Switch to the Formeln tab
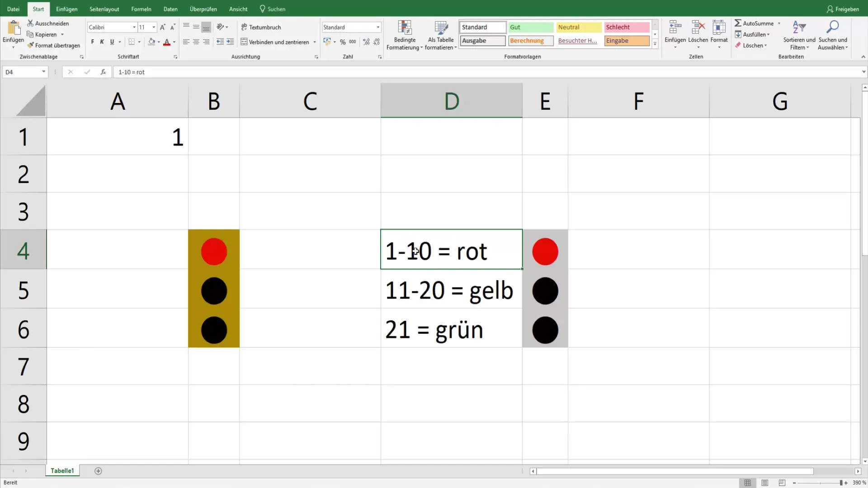Viewport: 868px width, 488px height. point(141,9)
